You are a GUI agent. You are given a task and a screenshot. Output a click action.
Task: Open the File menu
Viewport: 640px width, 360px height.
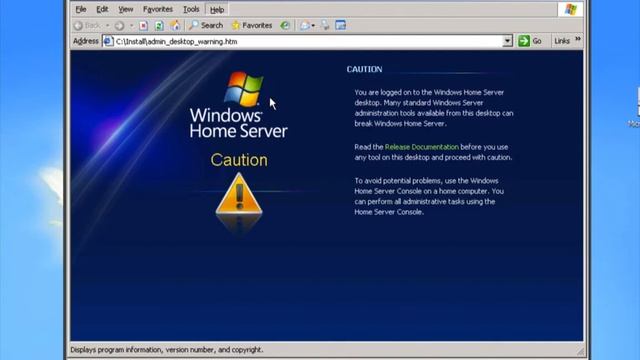click(x=81, y=9)
